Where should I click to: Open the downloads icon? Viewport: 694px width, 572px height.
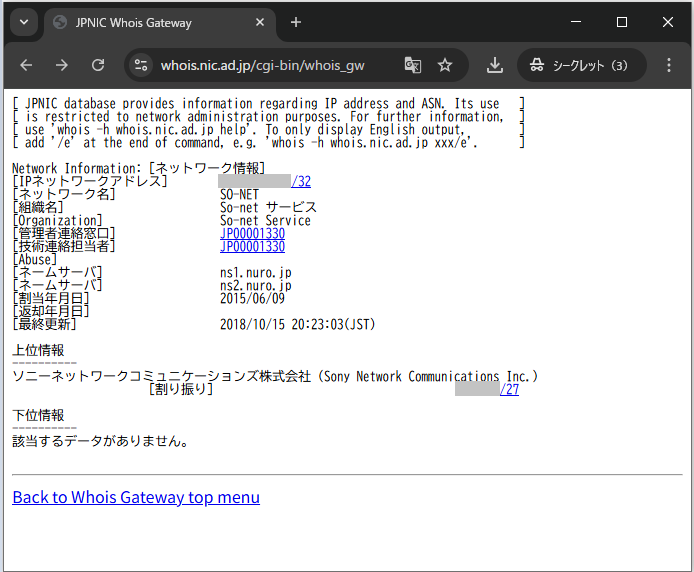click(494, 65)
